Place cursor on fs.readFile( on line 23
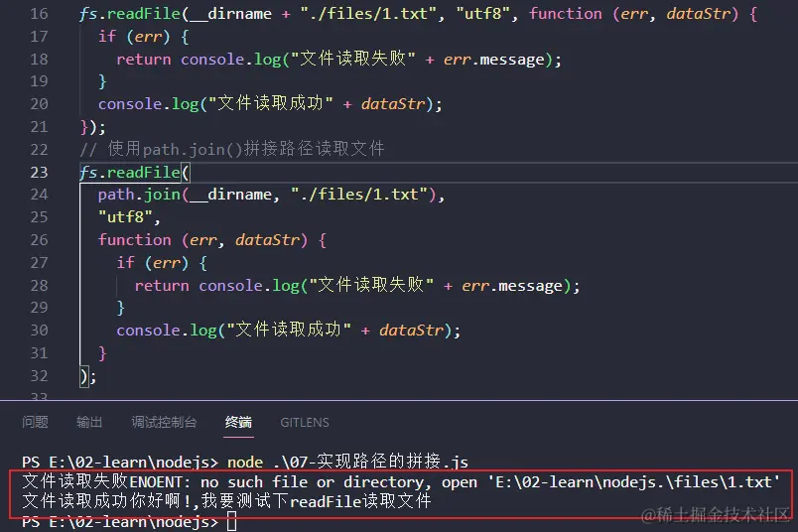 coord(135,173)
